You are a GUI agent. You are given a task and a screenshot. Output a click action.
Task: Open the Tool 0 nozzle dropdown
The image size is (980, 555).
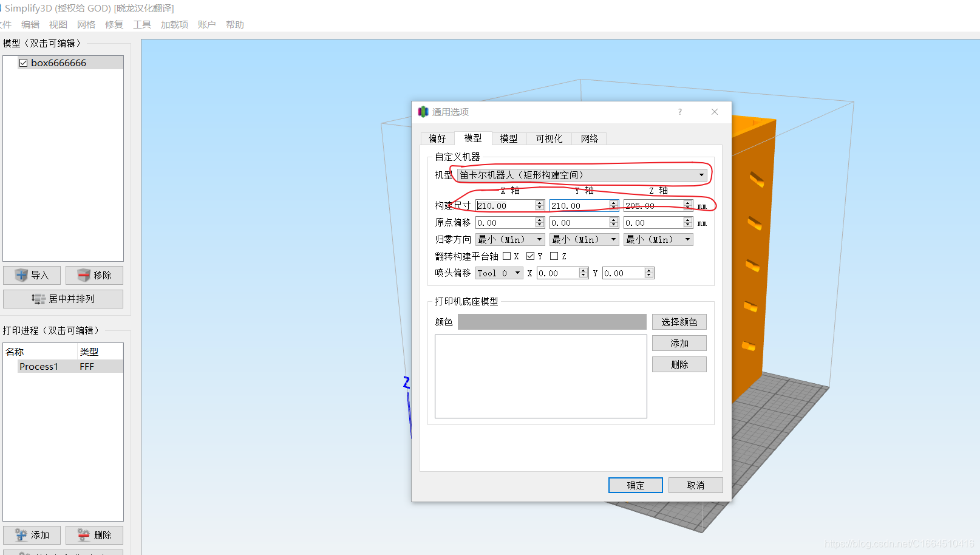(499, 273)
